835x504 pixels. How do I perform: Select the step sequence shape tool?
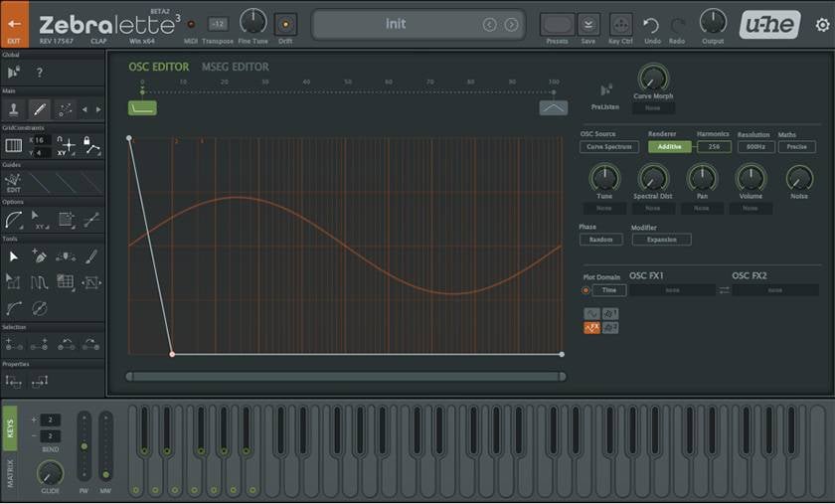point(39,282)
